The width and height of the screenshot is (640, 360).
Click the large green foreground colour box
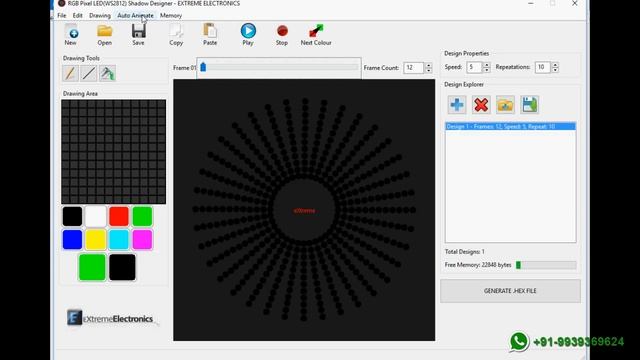(x=92, y=267)
